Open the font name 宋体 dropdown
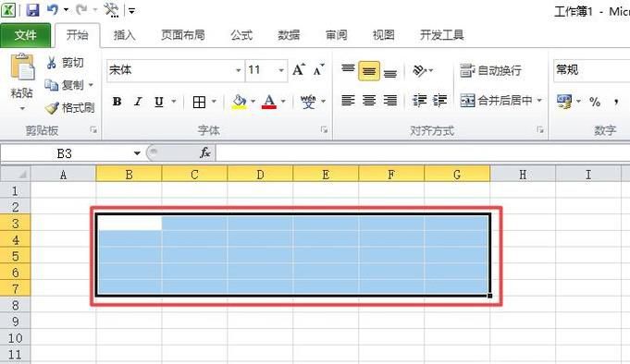The width and height of the screenshot is (630, 364). (239, 70)
